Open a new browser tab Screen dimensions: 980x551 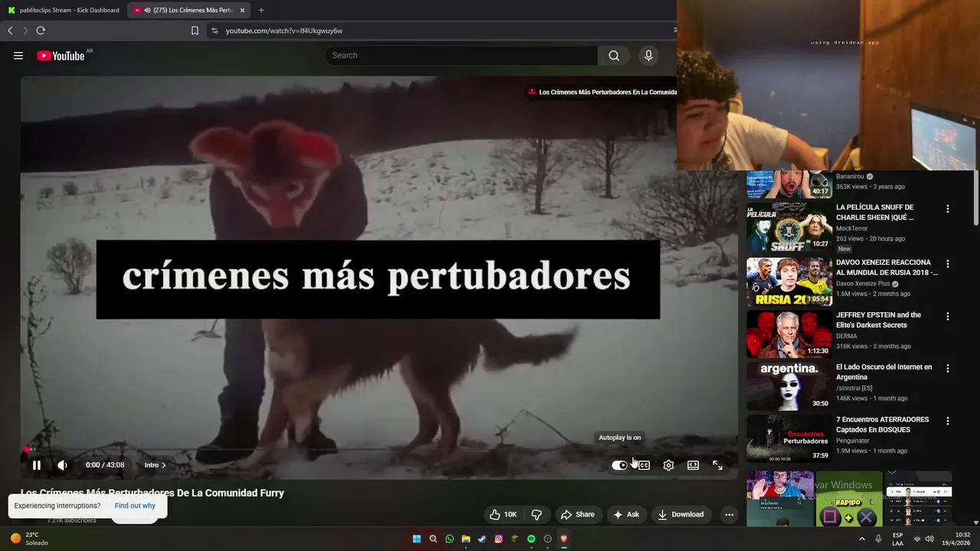coord(261,10)
